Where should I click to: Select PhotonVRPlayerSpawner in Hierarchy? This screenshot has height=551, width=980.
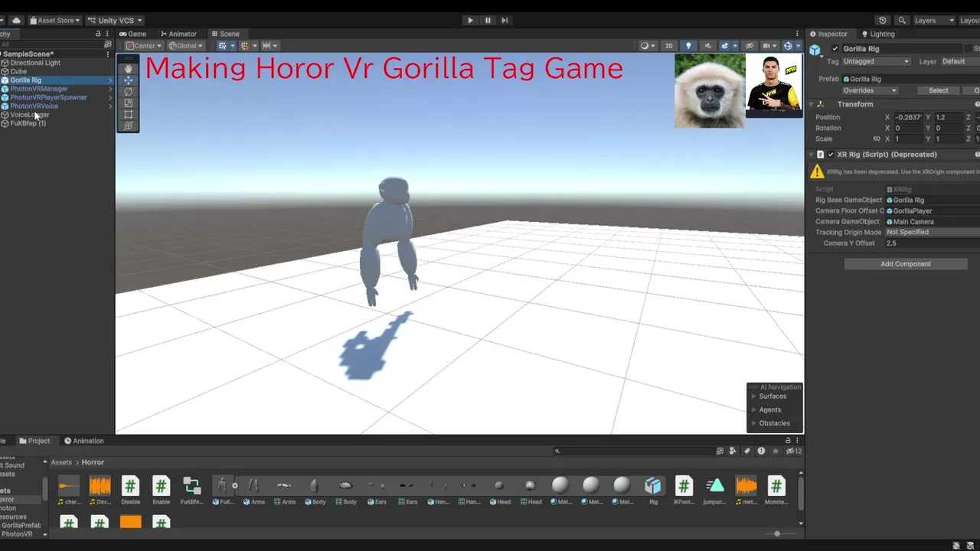pyautogui.click(x=48, y=97)
